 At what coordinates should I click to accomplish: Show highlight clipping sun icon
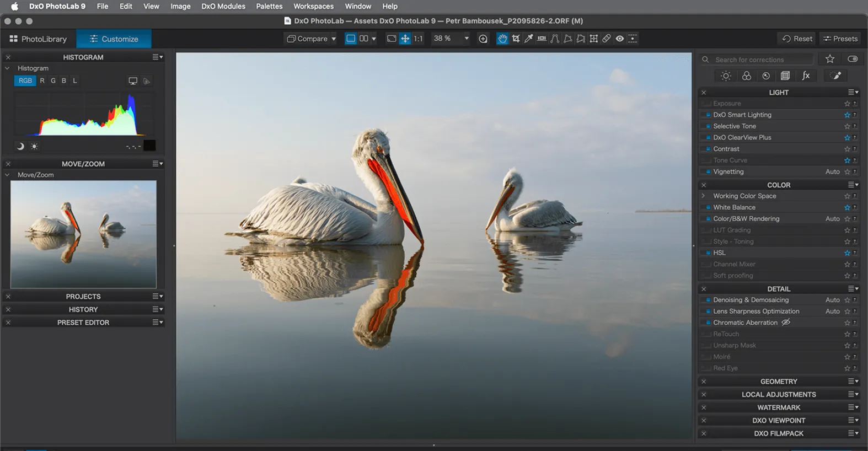pos(34,147)
